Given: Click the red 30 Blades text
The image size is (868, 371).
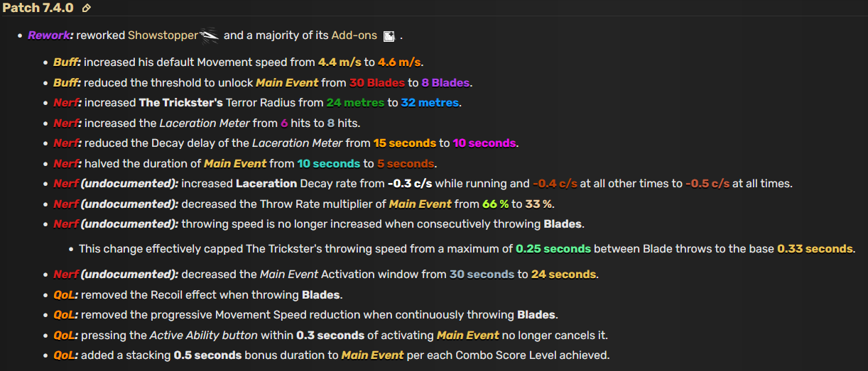Looking at the screenshot, I should pos(377,82).
